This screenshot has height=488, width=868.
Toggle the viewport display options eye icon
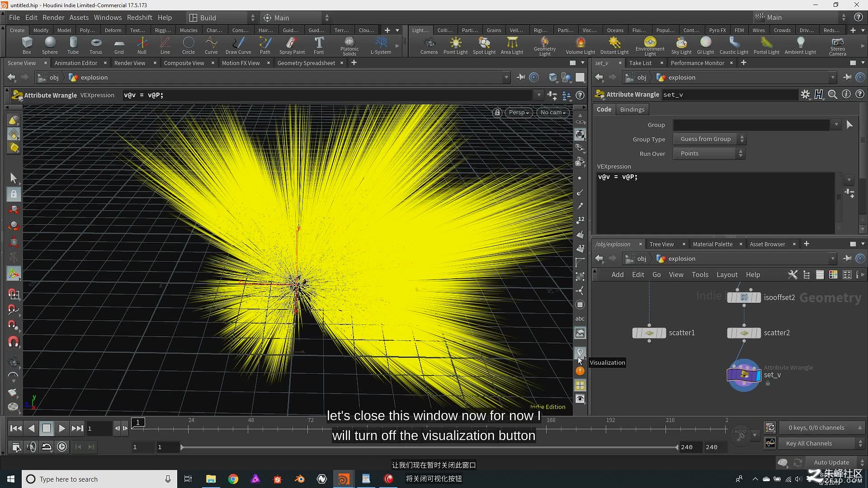click(580, 399)
